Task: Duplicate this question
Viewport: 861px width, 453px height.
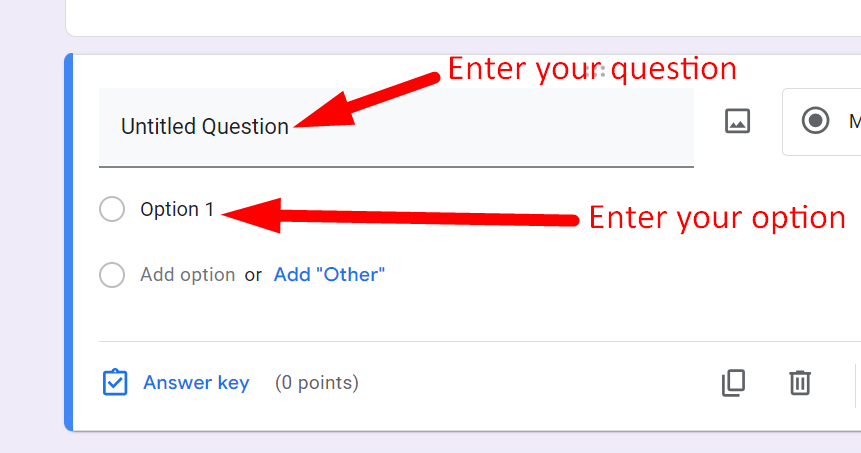Action: 733,382
